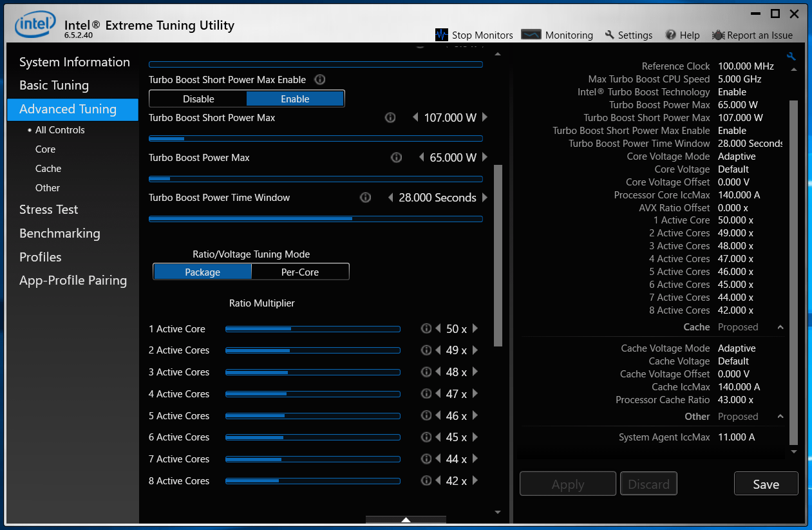Show info icon for 7 Active Cores

coord(426,459)
